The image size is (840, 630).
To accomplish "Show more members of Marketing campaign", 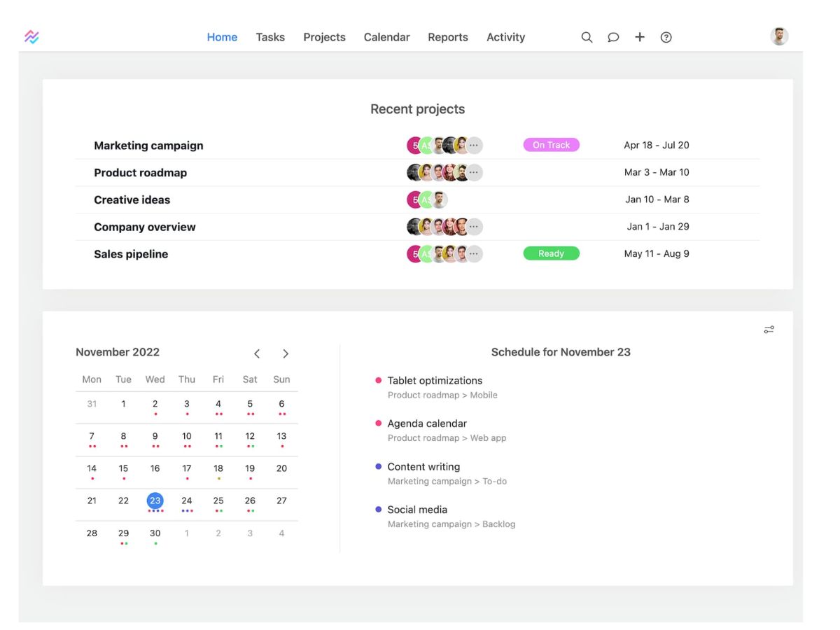I will tap(474, 146).
